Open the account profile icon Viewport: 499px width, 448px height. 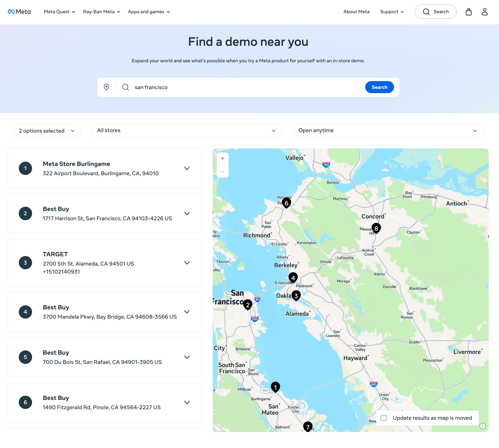point(485,12)
